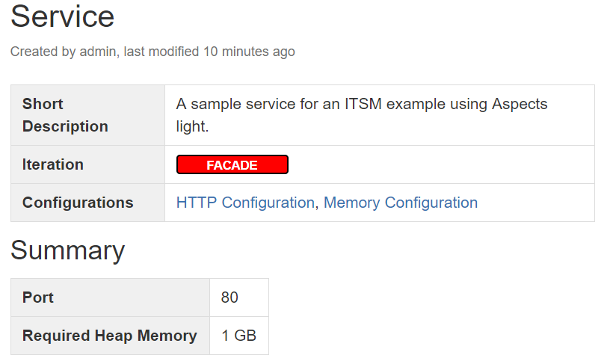Viewport: 607px width, 364px height.
Task: Open the Memory Configuration link
Action: pos(400,203)
